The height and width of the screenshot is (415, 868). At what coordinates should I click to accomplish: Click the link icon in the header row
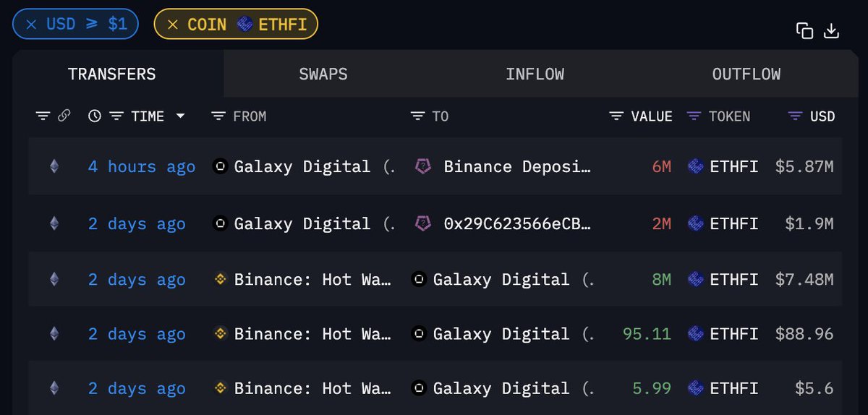click(x=64, y=116)
